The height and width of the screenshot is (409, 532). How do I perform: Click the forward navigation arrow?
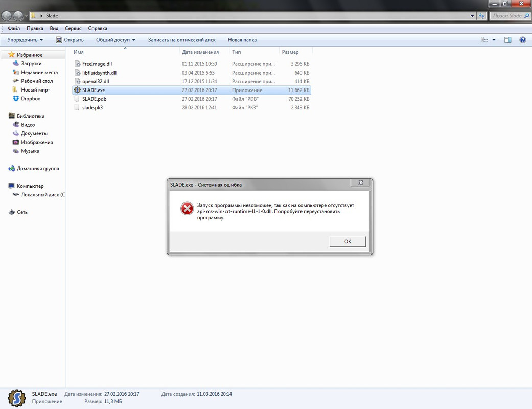(18, 16)
